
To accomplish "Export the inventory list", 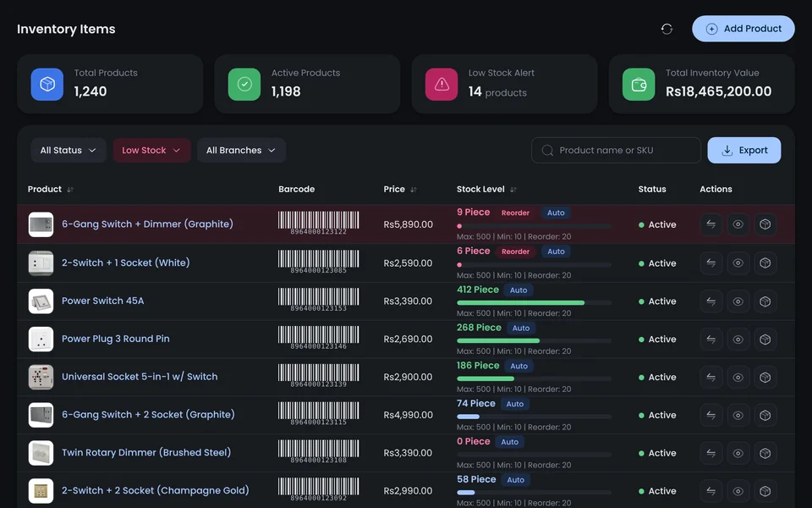I will tap(744, 151).
